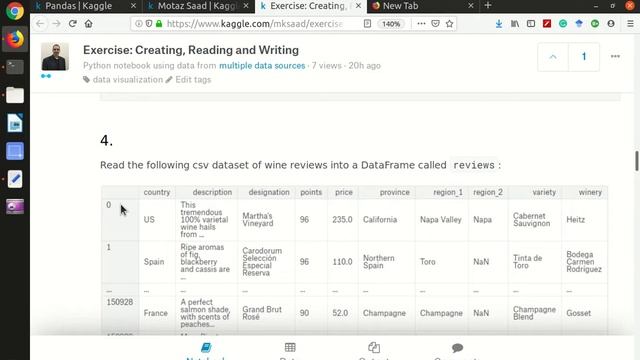Click the Grammarly extension icon
This screenshot has height=360, width=640.
(x=563, y=24)
